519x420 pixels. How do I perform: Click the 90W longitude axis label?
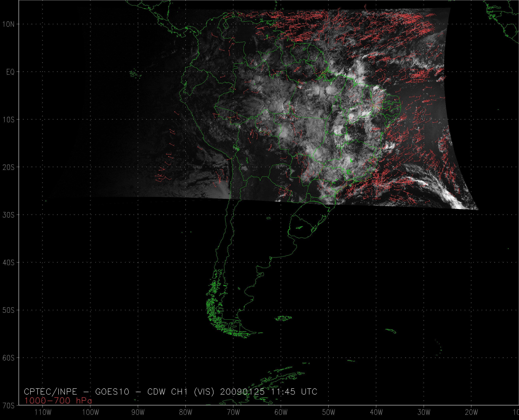(x=138, y=412)
